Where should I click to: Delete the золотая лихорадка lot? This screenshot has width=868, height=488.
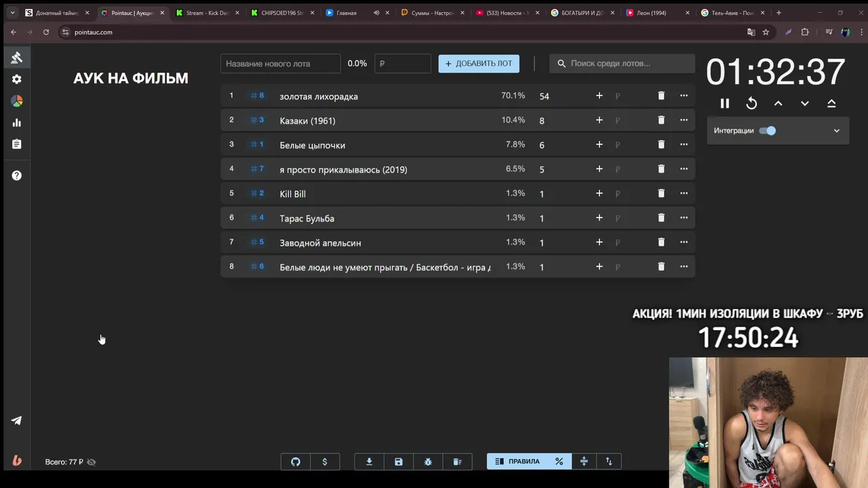(x=661, y=96)
